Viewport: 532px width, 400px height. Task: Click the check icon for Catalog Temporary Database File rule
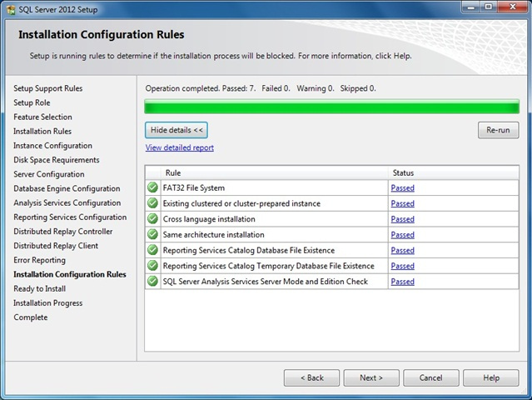[152, 266]
